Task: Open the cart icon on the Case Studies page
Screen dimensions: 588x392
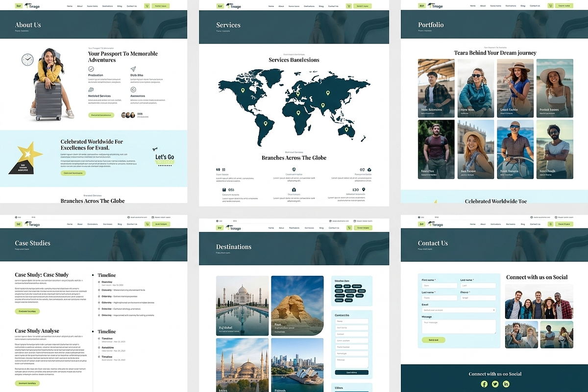Action: click(147, 224)
